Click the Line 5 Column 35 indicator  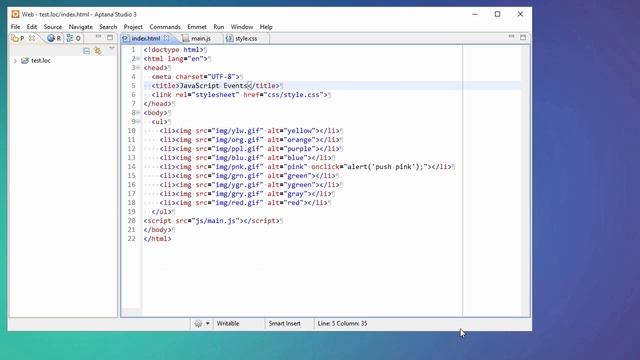tap(342, 324)
